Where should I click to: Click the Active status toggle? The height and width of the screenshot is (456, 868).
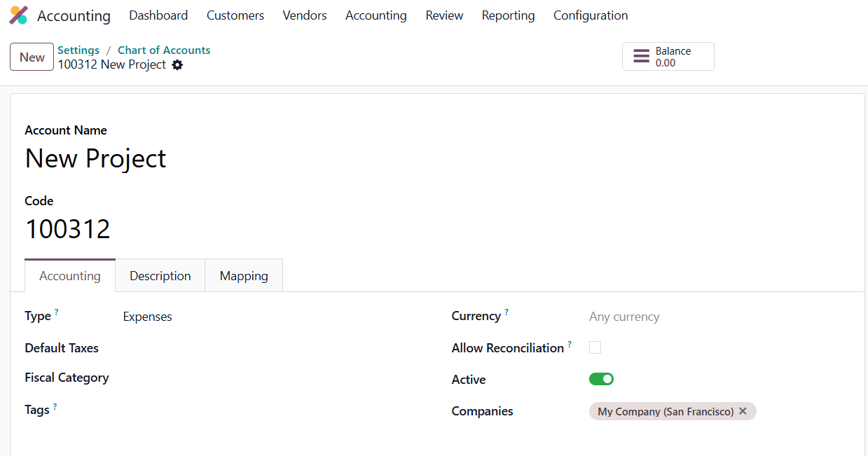tap(601, 378)
